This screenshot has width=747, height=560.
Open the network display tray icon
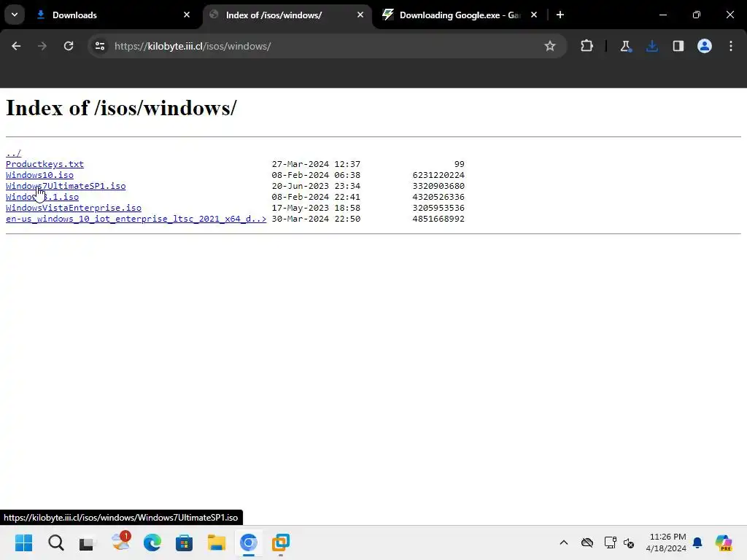[611, 542]
